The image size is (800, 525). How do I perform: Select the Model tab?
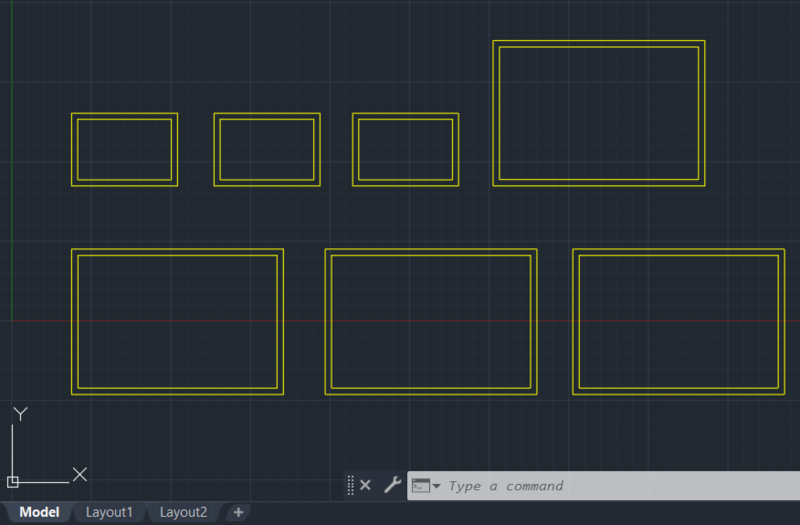tap(39, 512)
